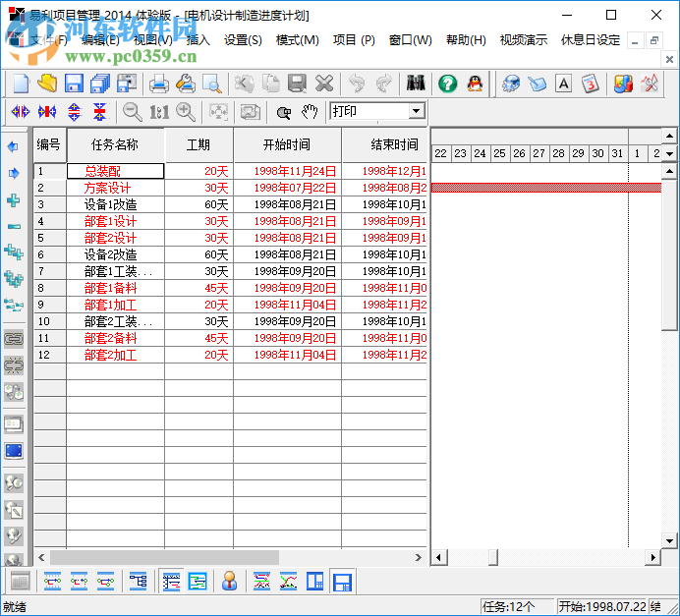This screenshot has width=680, height=616.
Task: Click row number 10 header
Action: tap(49, 321)
